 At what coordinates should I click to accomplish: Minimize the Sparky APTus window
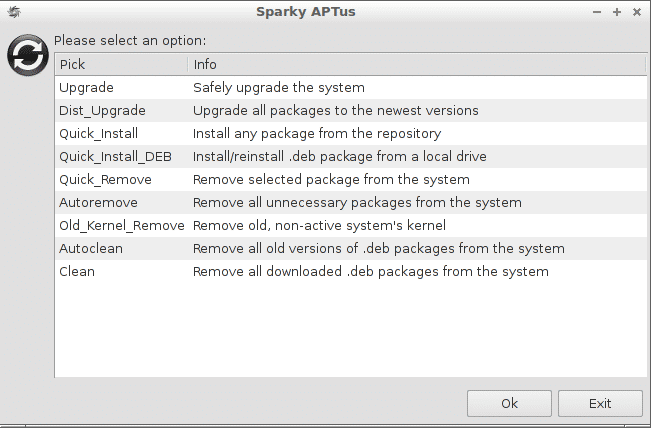point(597,12)
